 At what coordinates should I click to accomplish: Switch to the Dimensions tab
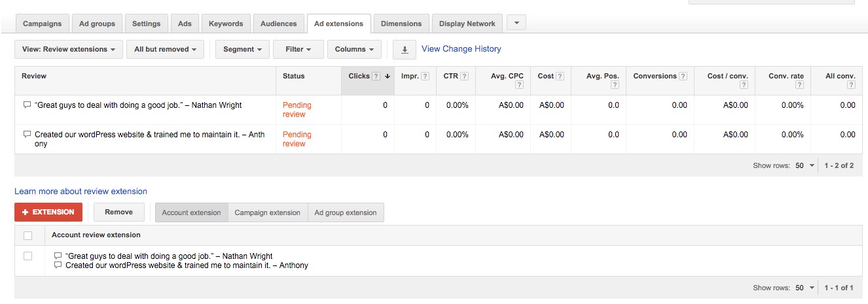click(x=401, y=24)
